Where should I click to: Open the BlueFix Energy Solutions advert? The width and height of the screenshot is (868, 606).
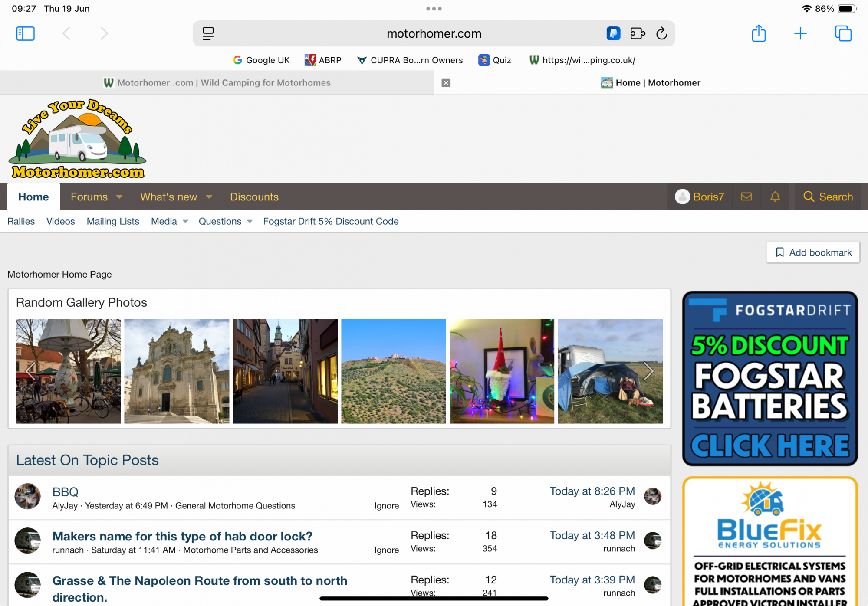(x=770, y=541)
